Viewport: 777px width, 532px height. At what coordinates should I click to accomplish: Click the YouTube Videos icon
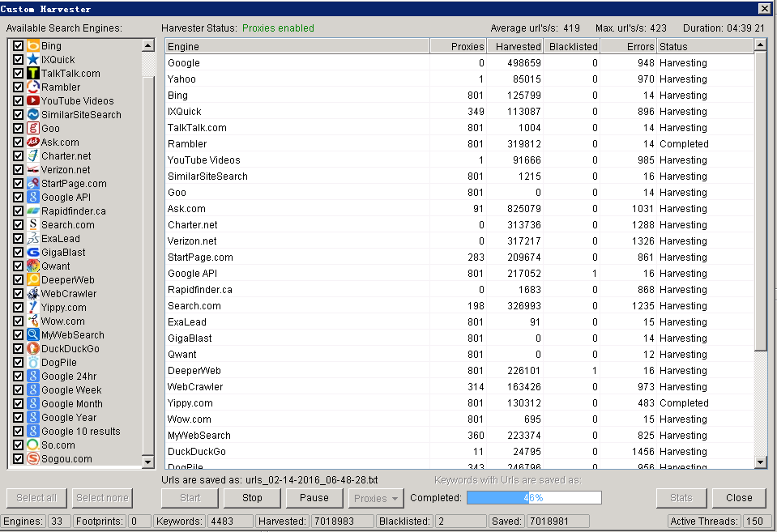click(33, 100)
